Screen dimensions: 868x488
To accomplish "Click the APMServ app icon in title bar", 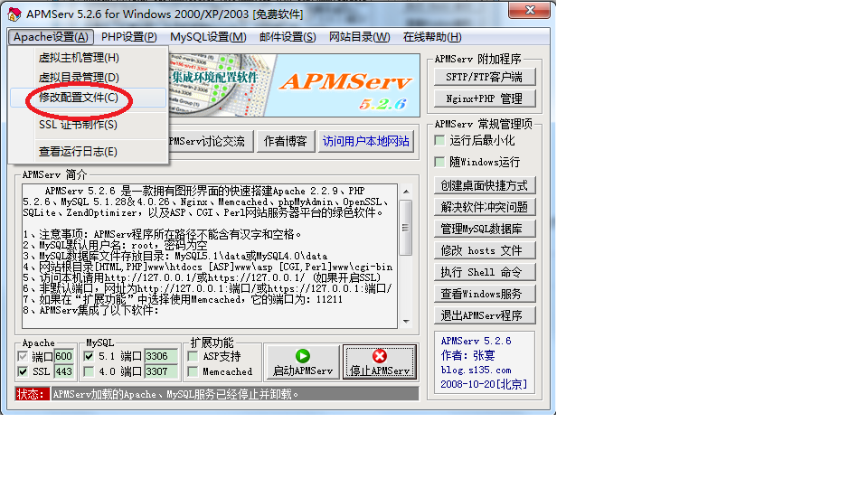I will coord(14,14).
